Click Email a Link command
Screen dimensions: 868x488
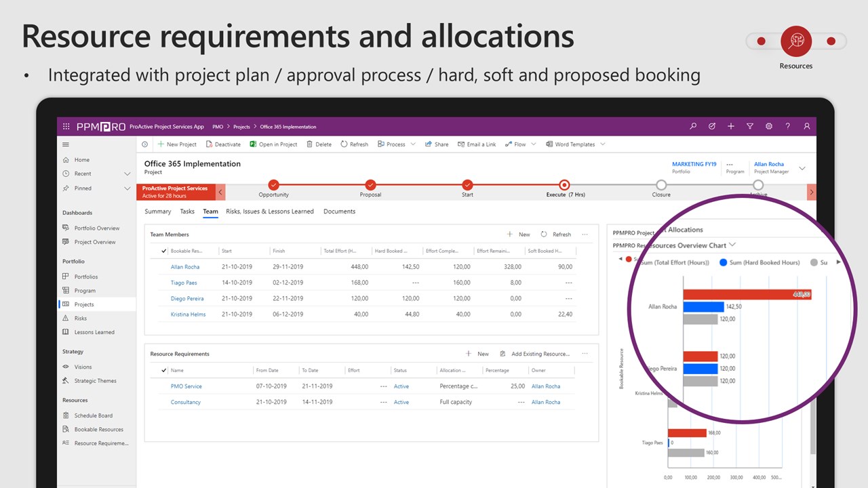click(477, 144)
